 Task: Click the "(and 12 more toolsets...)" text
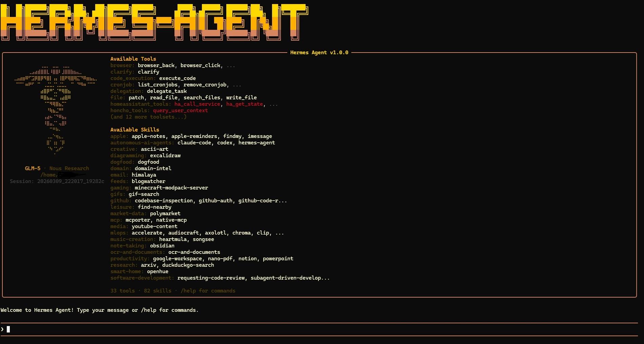(148, 117)
